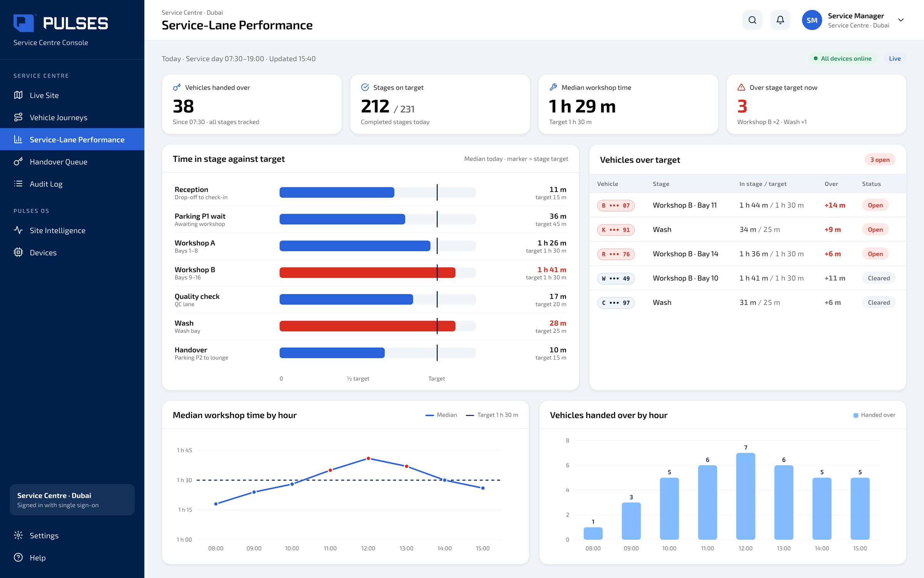The height and width of the screenshot is (578, 924).
Task: Click the Service-Lane Performance chart icon
Action: coord(18,139)
